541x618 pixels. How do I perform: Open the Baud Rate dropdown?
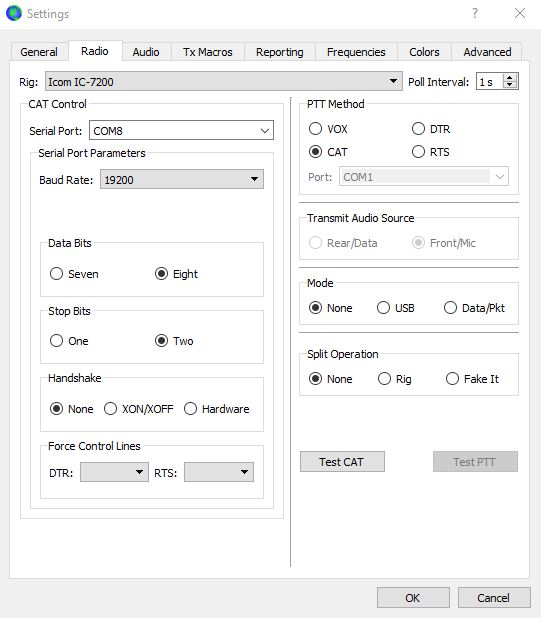[182, 179]
